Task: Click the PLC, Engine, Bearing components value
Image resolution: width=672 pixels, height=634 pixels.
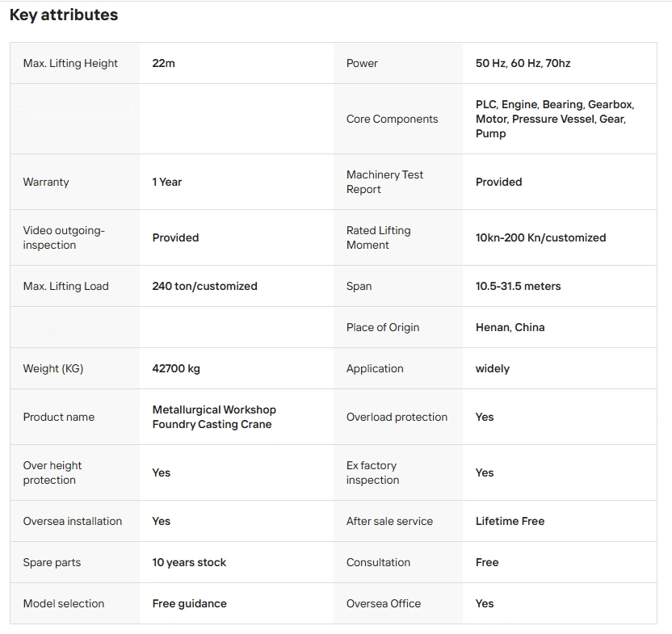Action: [555, 119]
